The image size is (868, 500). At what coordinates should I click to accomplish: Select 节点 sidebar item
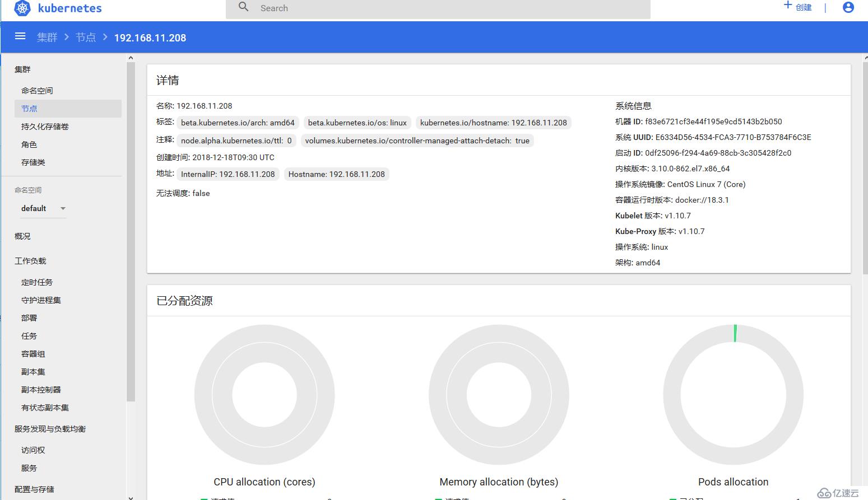[x=68, y=109]
